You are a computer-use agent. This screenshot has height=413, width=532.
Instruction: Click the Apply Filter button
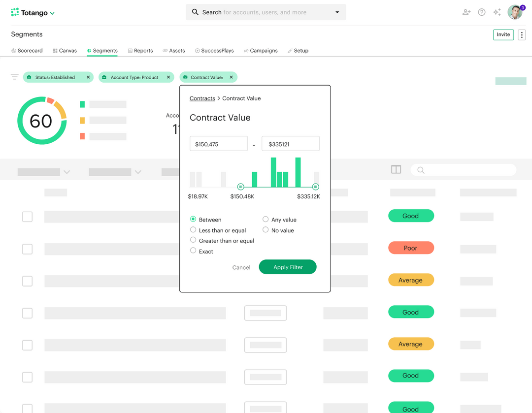point(288,267)
